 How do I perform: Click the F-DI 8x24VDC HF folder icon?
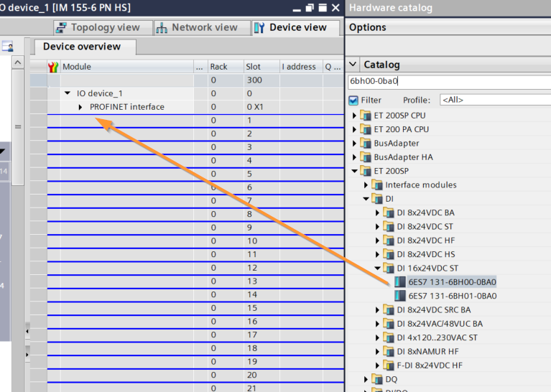[x=389, y=365]
